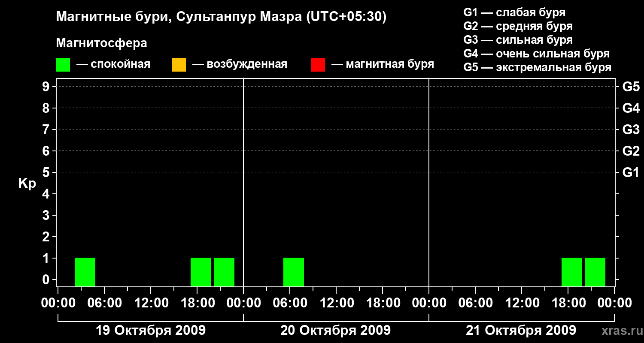This screenshot has width=644, height=343.
Task: Click the orange «возбужденная» legend swatch
Action: (179, 64)
